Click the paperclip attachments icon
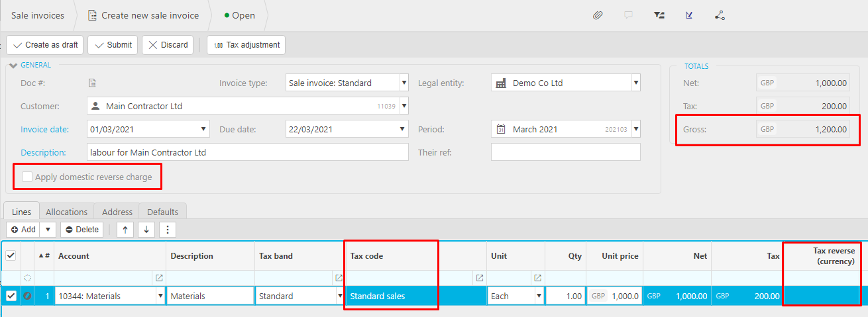This screenshot has height=317, width=868. (x=598, y=15)
